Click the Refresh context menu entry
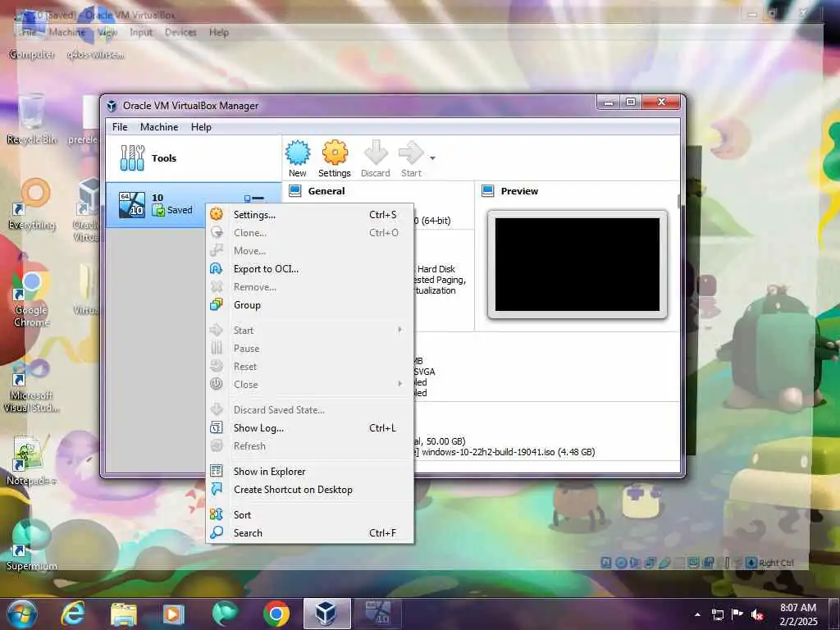The width and height of the screenshot is (840, 630). click(x=309, y=446)
